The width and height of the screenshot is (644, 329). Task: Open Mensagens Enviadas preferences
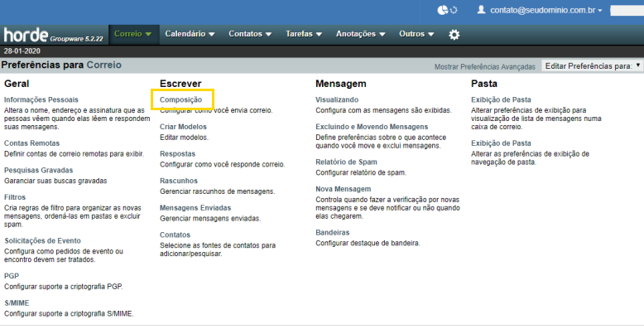coord(195,208)
